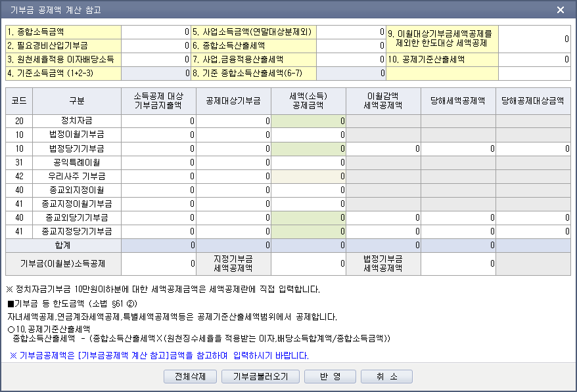577x392 pixels.
Task: Click 종교지정당기기부금 당해공제대상금액 cell
Action: point(533,231)
